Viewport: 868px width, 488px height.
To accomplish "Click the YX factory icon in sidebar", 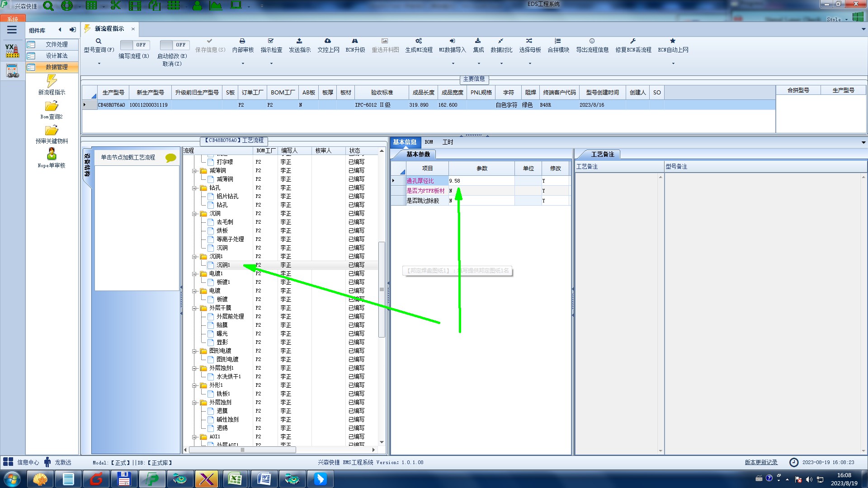I will click(x=12, y=51).
